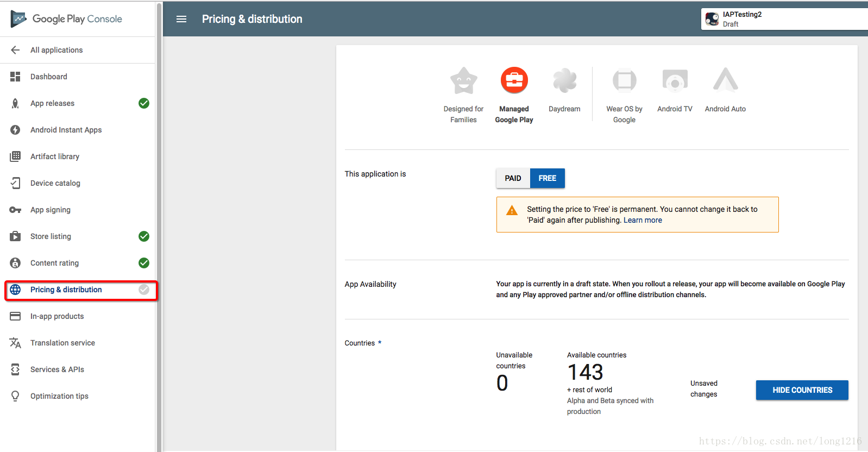Click the Dashboard grid icon
The height and width of the screenshot is (452, 868).
pos(15,77)
